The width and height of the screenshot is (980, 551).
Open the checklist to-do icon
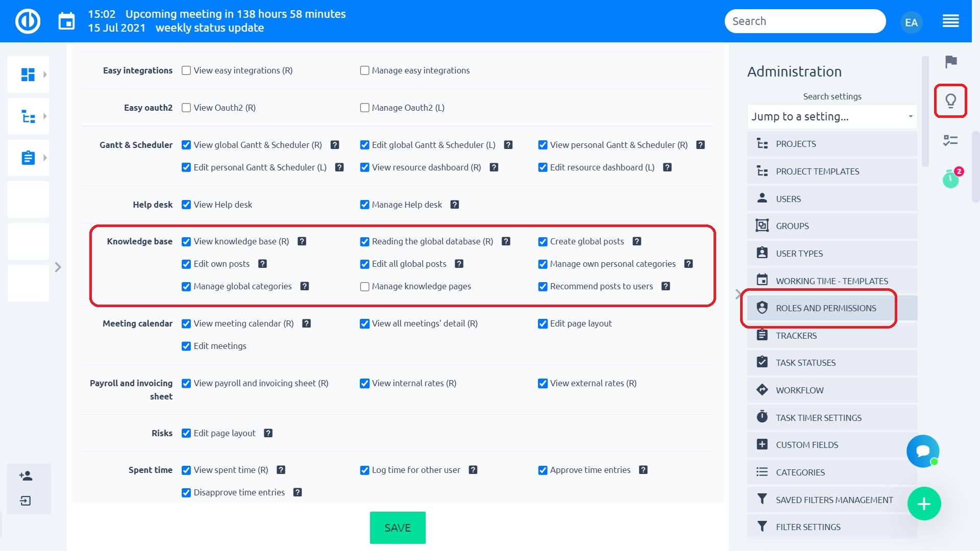950,140
